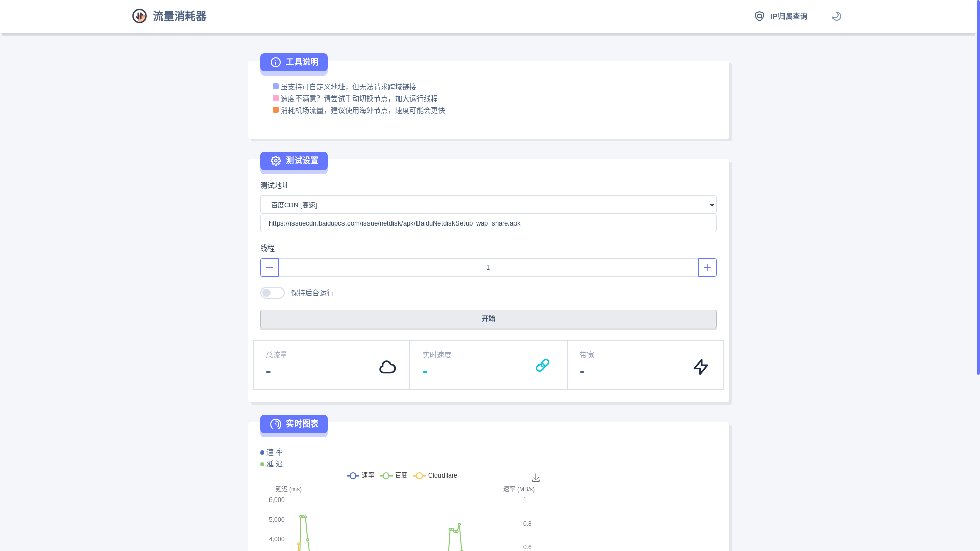Select the 实时图表 section header

pos(294,424)
